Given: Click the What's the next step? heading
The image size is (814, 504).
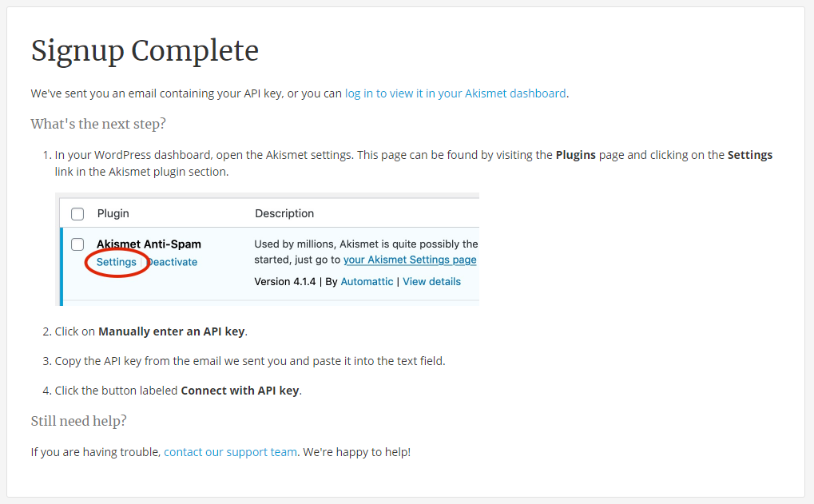Looking at the screenshot, I should click(98, 124).
